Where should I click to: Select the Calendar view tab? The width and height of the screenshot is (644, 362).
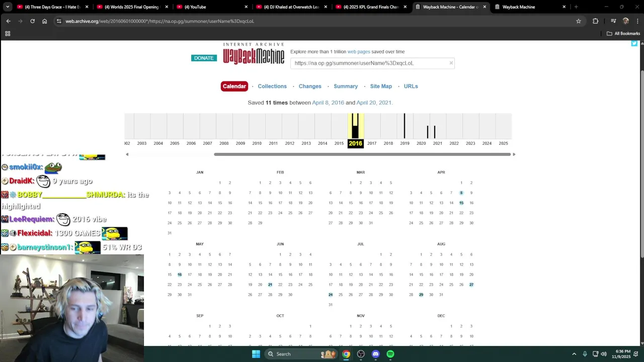(x=234, y=86)
